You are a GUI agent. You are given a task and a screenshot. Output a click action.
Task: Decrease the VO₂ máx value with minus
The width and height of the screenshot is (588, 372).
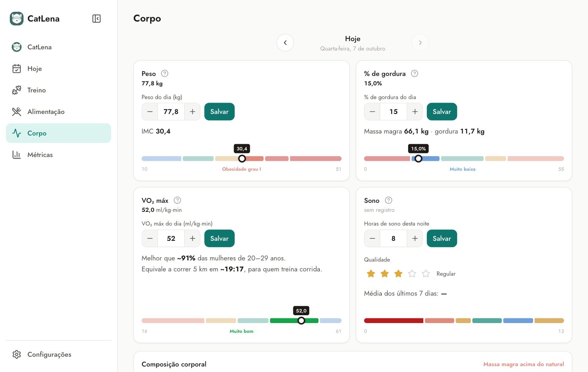click(x=150, y=238)
